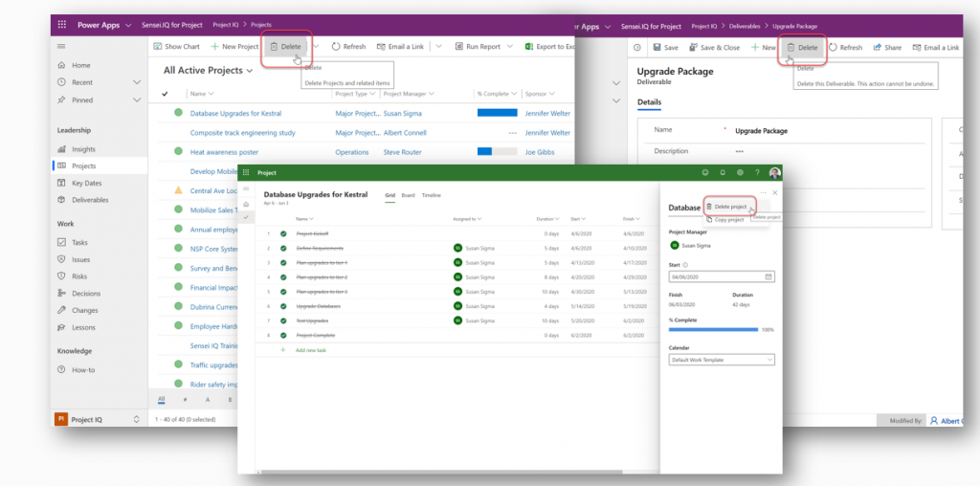This screenshot has width=980, height=486.
Task: Open Heat awareness poster project link
Action: coord(224,152)
